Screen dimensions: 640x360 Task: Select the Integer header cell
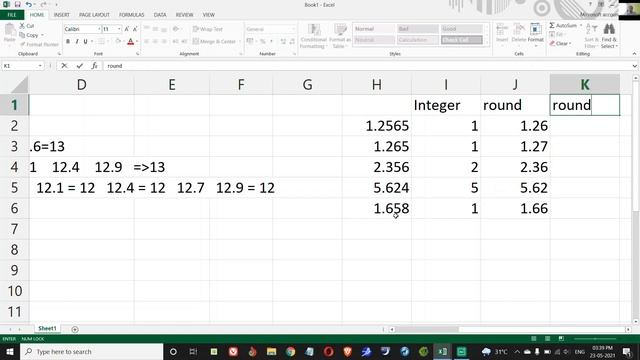(446, 105)
